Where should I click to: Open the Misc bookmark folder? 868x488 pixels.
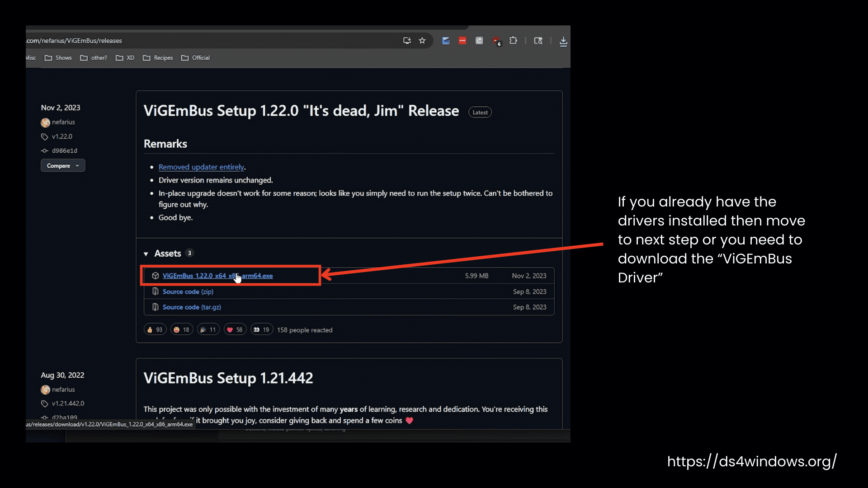[31, 58]
